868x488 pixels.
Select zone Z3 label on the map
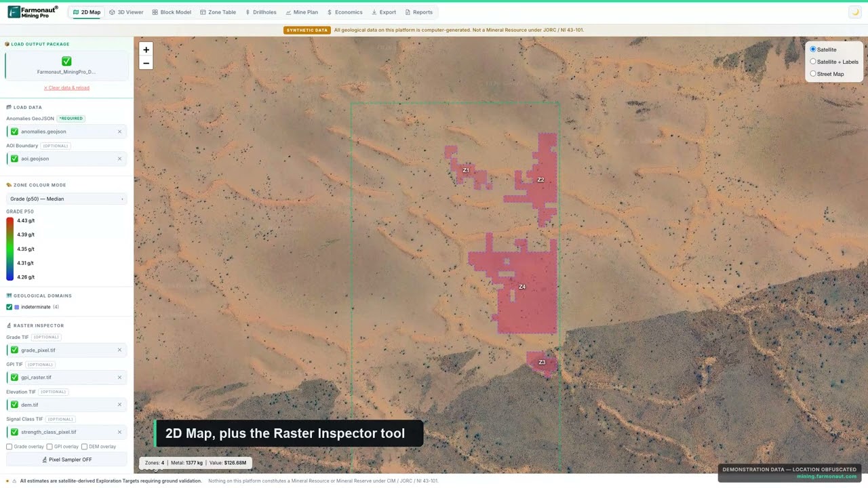pos(542,363)
